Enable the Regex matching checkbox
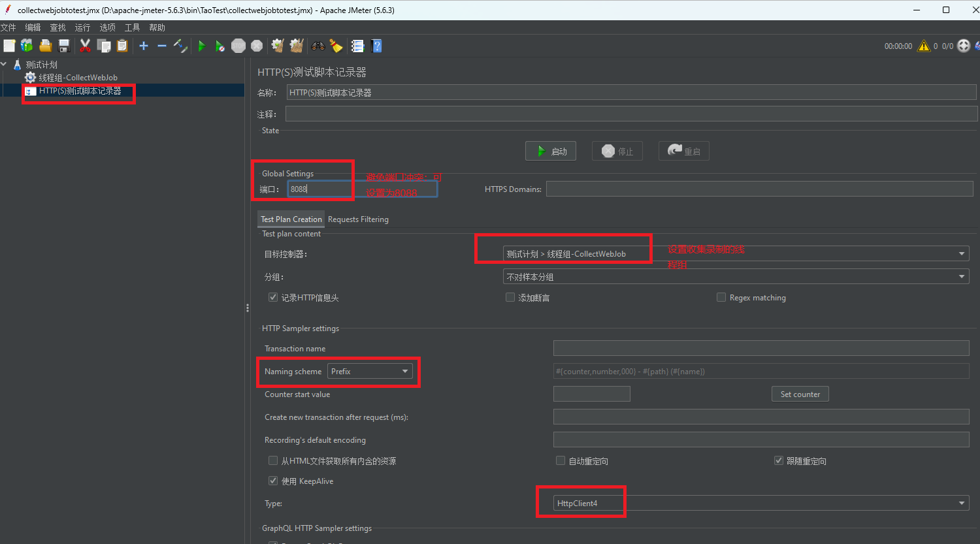 pyautogui.click(x=721, y=297)
